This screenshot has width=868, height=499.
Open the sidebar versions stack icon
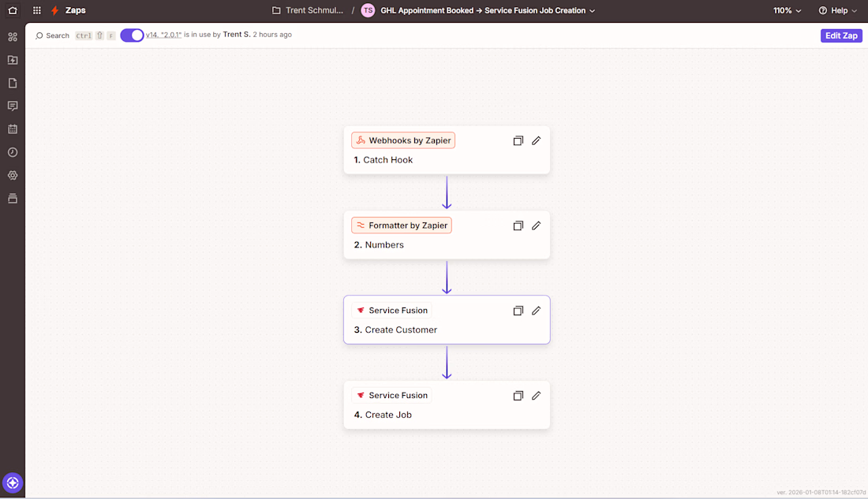click(13, 198)
